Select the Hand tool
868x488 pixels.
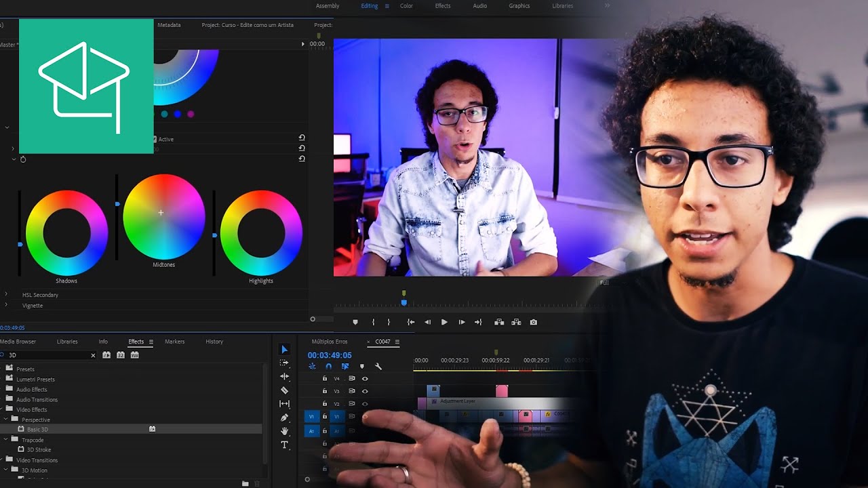point(285,431)
